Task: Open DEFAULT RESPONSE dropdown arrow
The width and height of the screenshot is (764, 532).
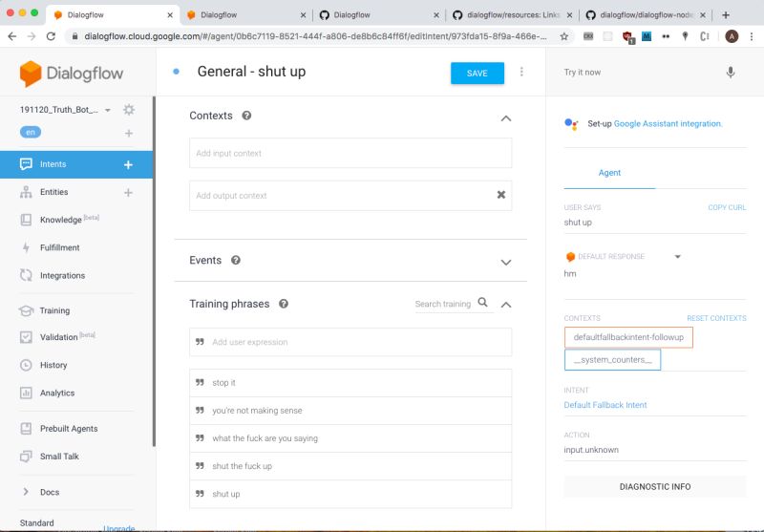Action: [677, 257]
